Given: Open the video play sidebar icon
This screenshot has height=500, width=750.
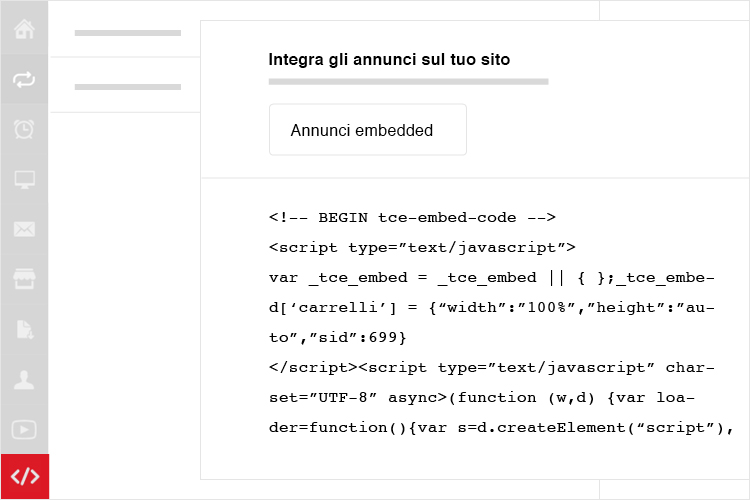Looking at the screenshot, I should click(x=24, y=430).
